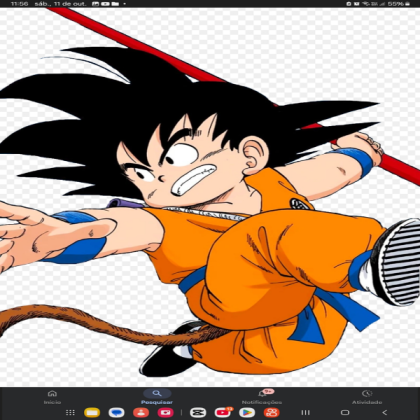Open the Notificações tab
The height and width of the screenshot is (420, 420).
tap(262, 397)
